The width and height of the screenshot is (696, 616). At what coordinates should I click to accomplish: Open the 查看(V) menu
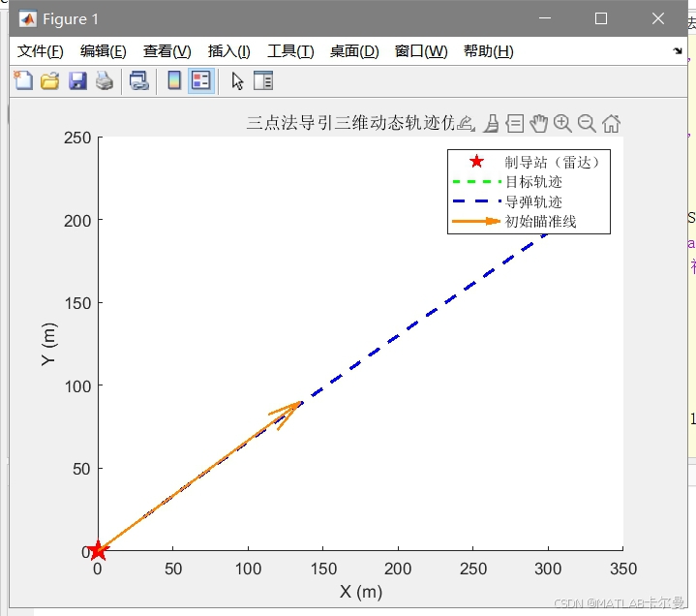[x=166, y=51]
